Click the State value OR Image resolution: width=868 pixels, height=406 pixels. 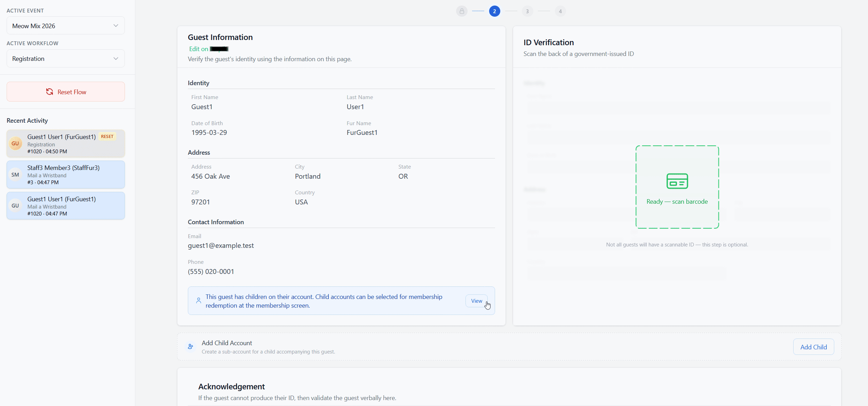[403, 177]
